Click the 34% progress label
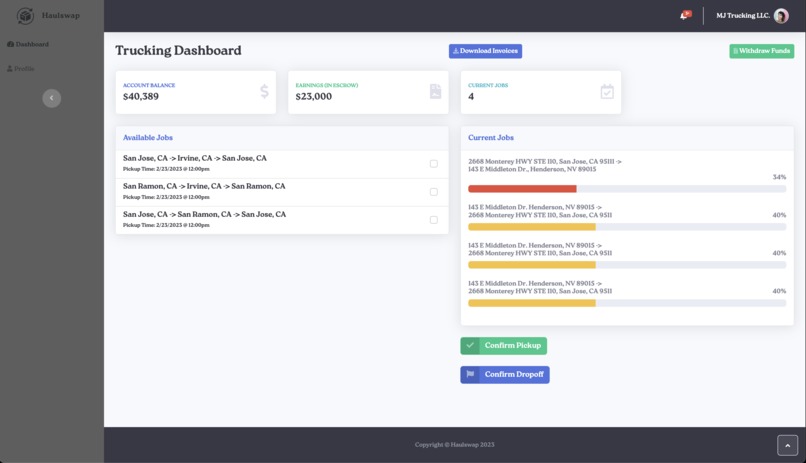This screenshot has width=806, height=463. 779,177
